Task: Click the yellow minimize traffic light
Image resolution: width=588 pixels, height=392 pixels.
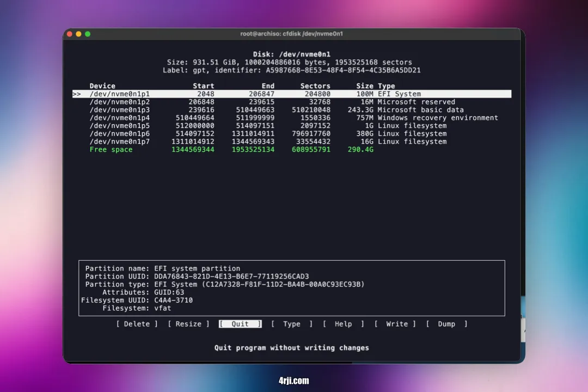Action: tap(78, 33)
